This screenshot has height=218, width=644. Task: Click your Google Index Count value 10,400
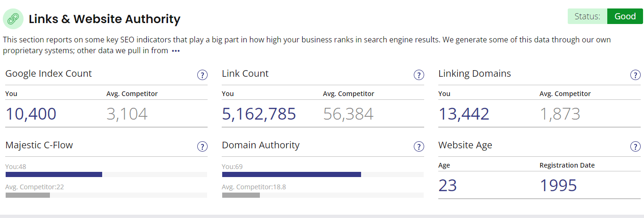31,114
